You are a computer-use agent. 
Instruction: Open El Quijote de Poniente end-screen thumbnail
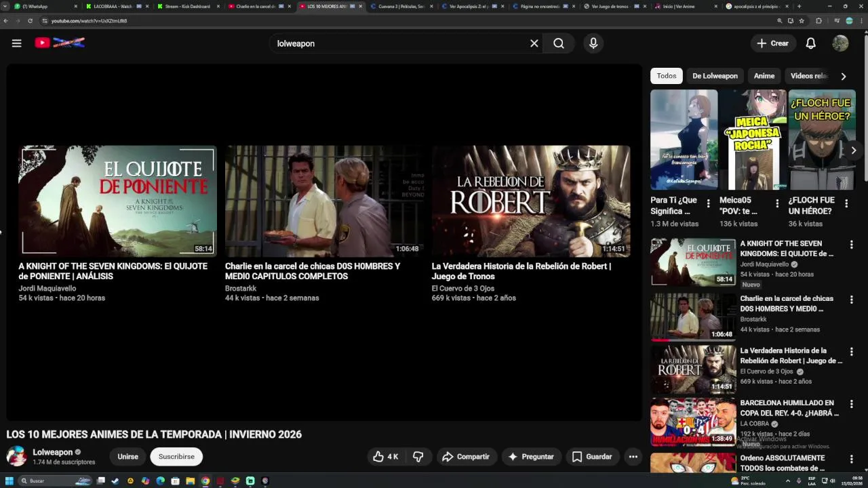click(x=117, y=201)
